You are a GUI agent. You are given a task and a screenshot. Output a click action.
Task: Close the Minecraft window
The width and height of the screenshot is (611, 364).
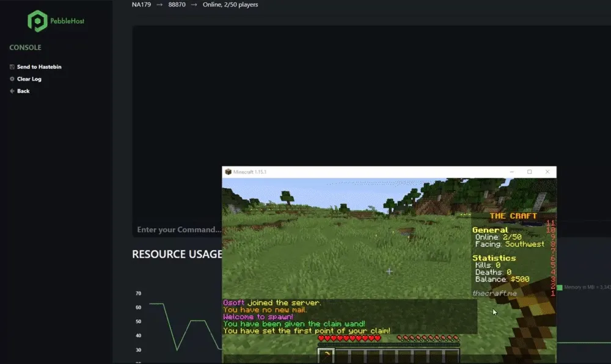(x=547, y=172)
